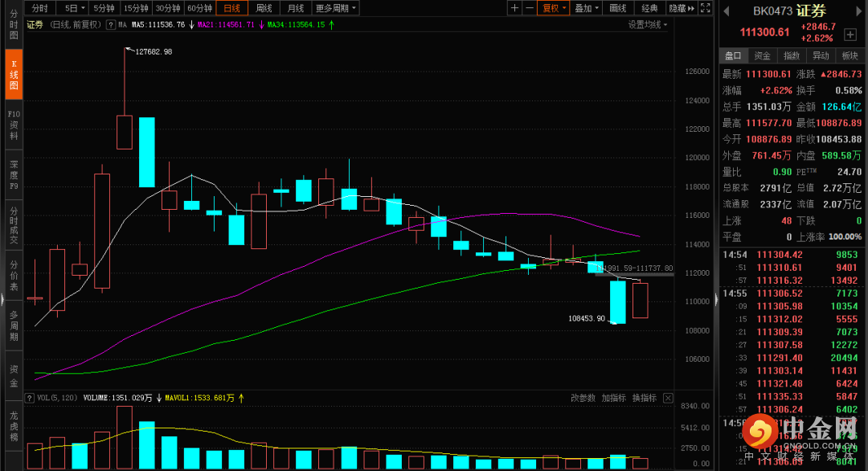This screenshot has width=868, height=471.
Task: Switch chart to 周线 period
Action: (264, 8)
